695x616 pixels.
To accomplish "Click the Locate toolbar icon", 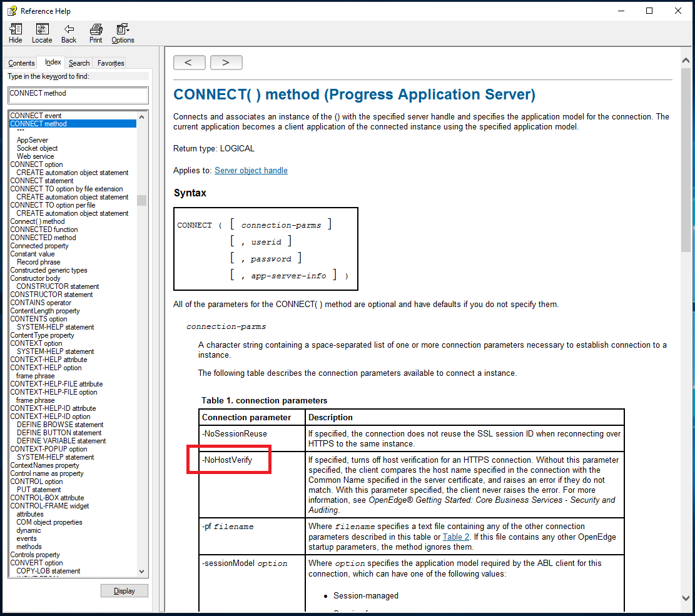I will (42, 33).
